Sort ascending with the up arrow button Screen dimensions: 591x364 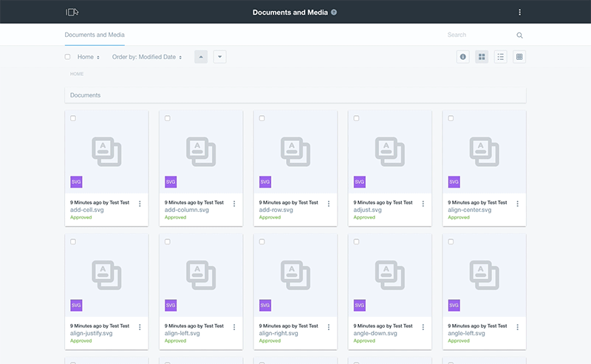(x=201, y=57)
